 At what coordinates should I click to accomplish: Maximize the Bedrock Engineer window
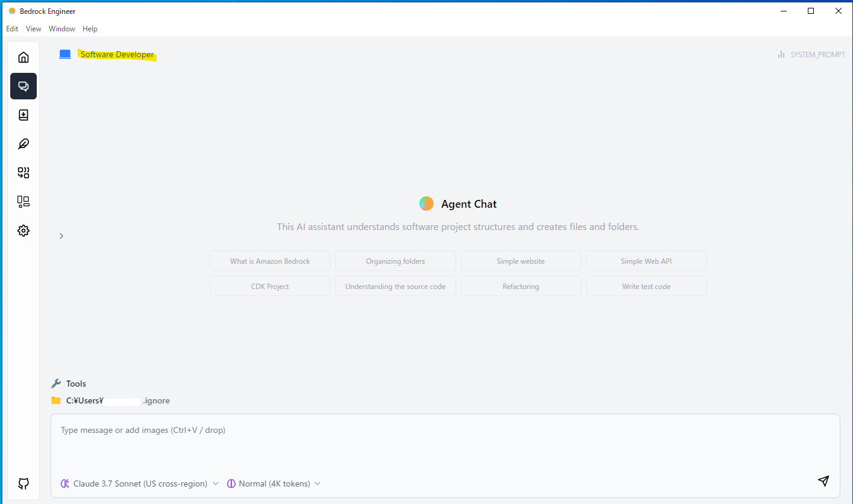tap(811, 11)
